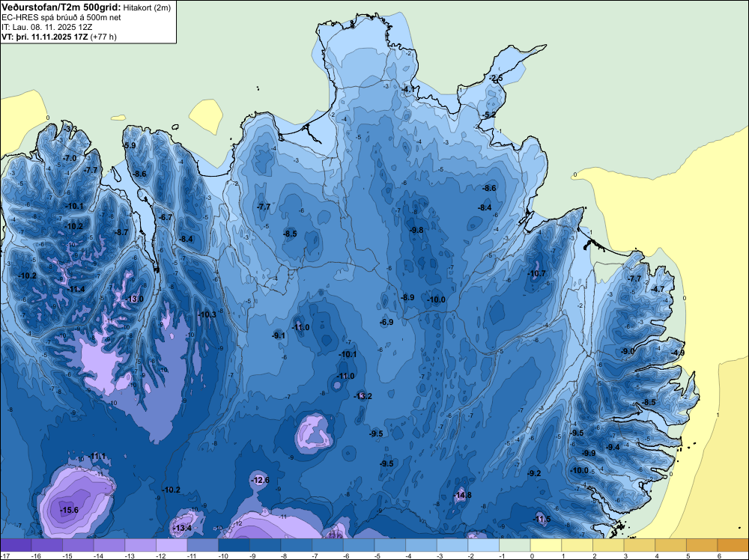The image size is (749, 560).
Task: Click the '6' legend scale number
Action: (719, 556)
